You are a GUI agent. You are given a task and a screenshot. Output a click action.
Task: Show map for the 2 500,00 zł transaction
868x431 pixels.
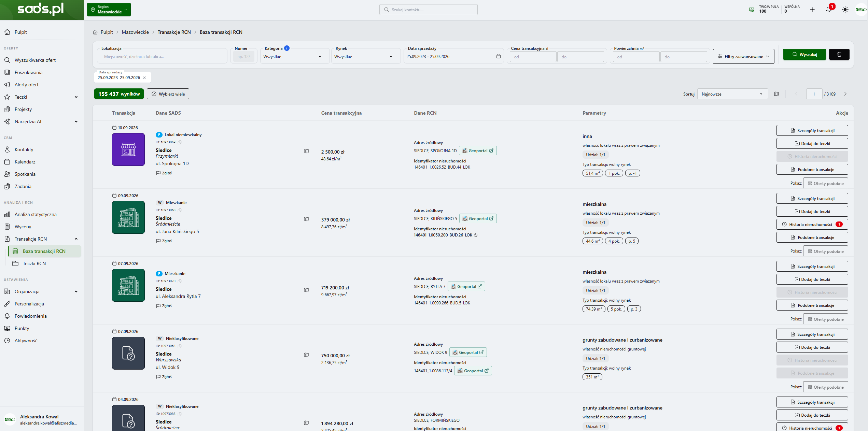[306, 151]
